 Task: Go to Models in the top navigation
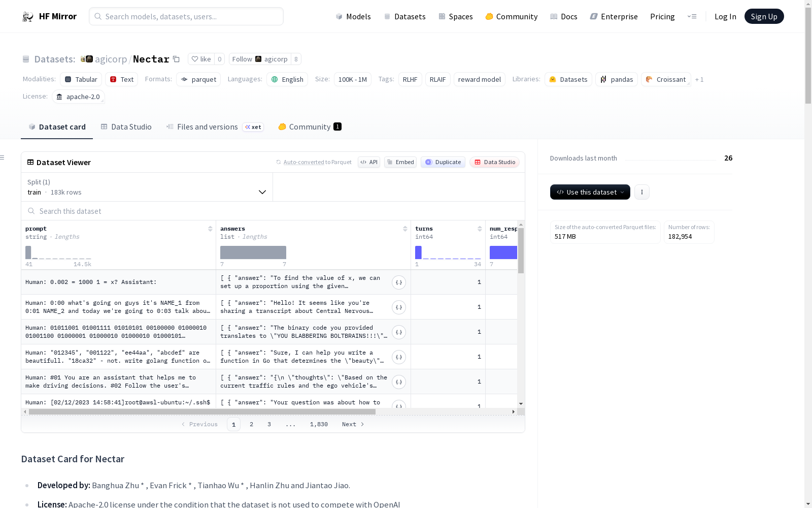(353, 17)
